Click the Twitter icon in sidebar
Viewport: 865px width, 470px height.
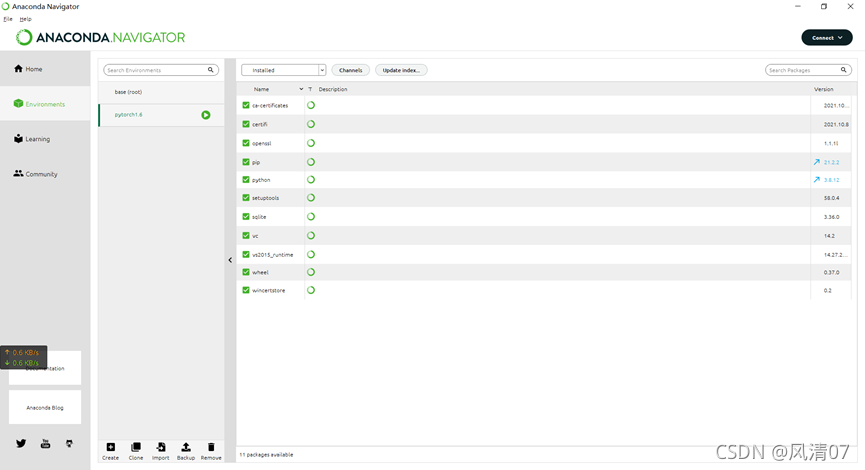(x=21, y=443)
